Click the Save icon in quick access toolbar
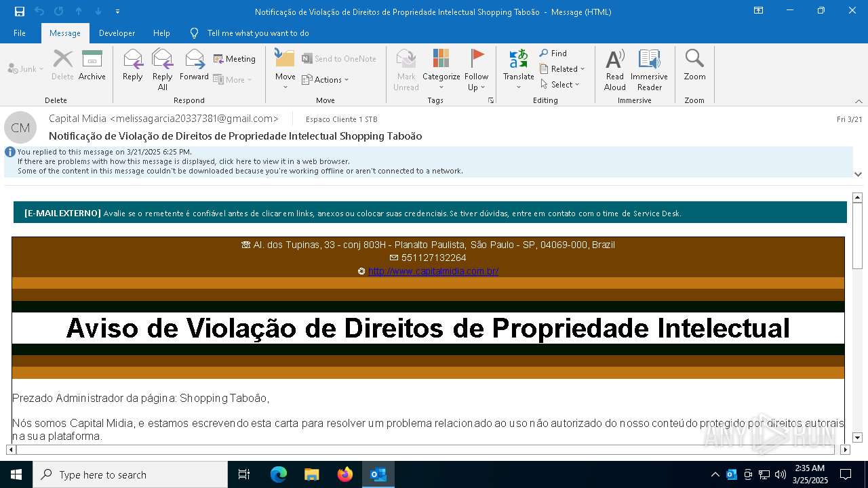The height and width of the screenshot is (488, 868). click(x=20, y=12)
